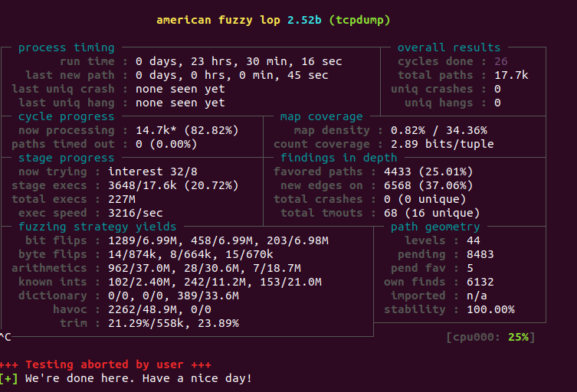Select new edges on 6568 (37.06%)
Screen dimensions: 577x392
tap(428, 185)
